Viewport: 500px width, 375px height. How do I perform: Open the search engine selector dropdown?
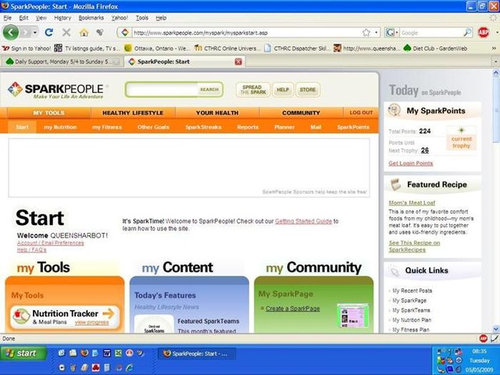coord(392,32)
